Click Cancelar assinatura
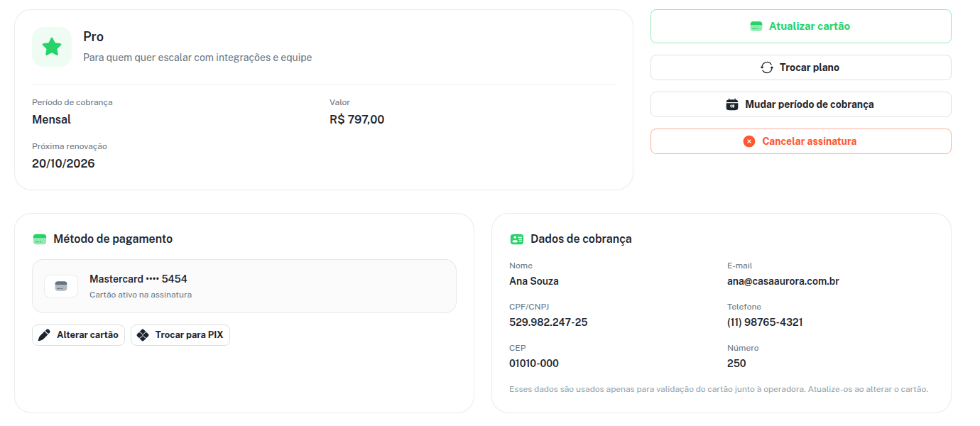The height and width of the screenshot is (426, 980). click(x=801, y=141)
